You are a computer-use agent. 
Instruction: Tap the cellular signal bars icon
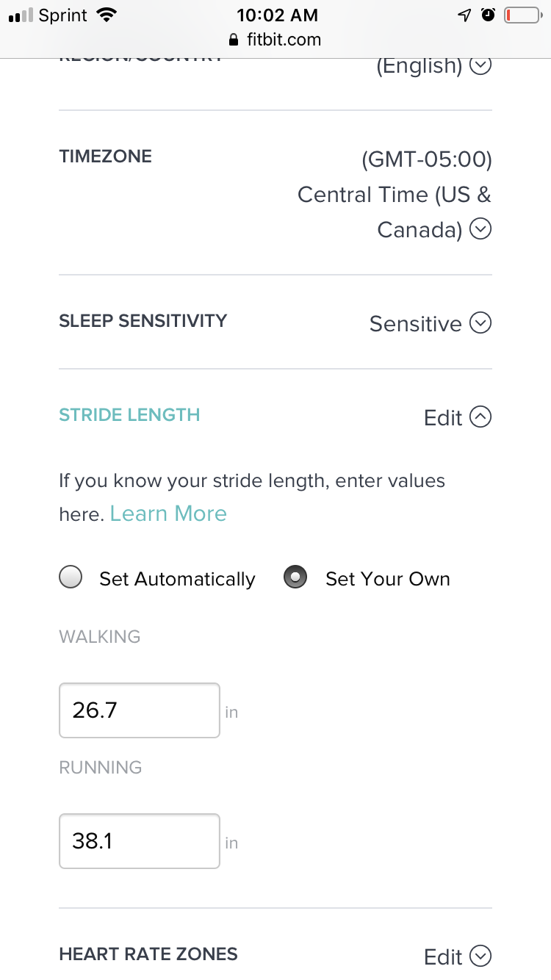coord(21,15)
